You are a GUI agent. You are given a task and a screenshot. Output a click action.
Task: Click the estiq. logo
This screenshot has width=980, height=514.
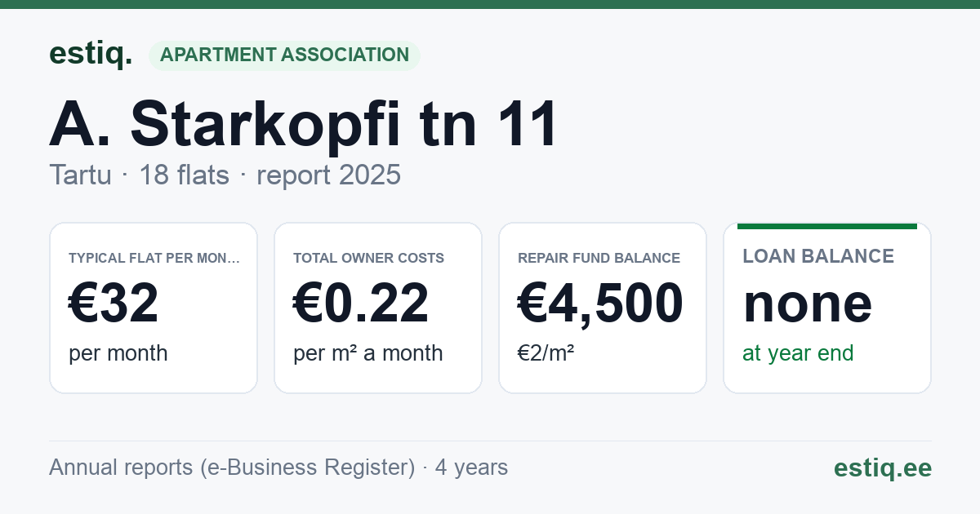[91, 54]
